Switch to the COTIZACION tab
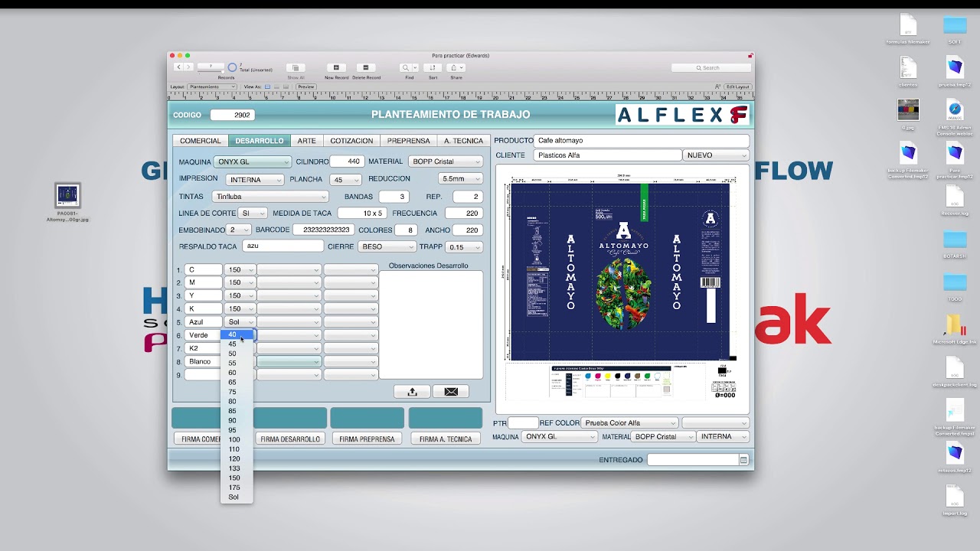This screenshot has width=980, height=551. [x=351, y=141]
